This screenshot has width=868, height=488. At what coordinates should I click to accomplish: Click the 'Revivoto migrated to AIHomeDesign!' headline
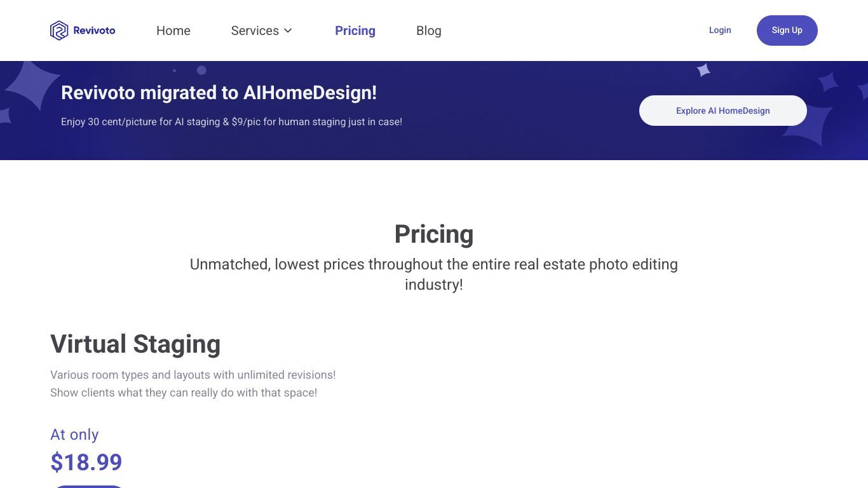click(219, 93)
